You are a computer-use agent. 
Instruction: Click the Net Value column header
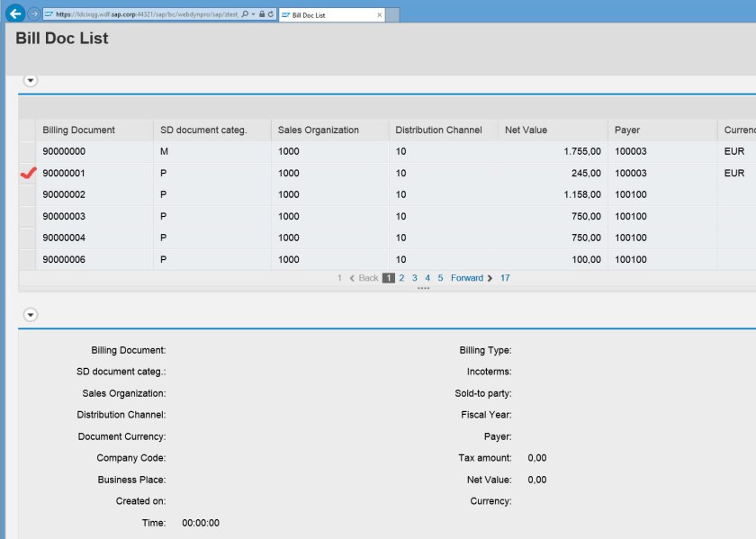526,130
